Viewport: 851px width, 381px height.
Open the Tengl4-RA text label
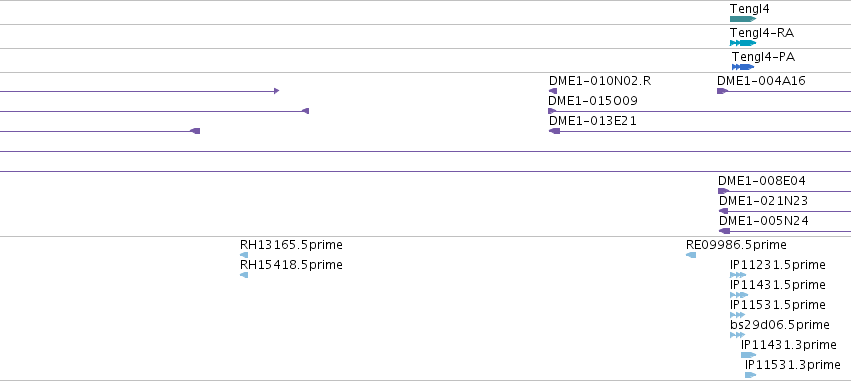pos(762,33)
